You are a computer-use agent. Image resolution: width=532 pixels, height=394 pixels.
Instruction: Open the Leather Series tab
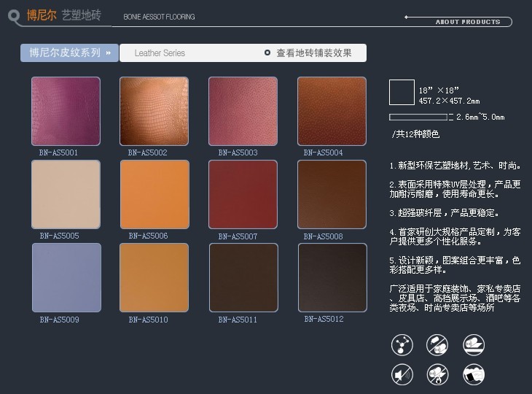(x=160, y=53)
